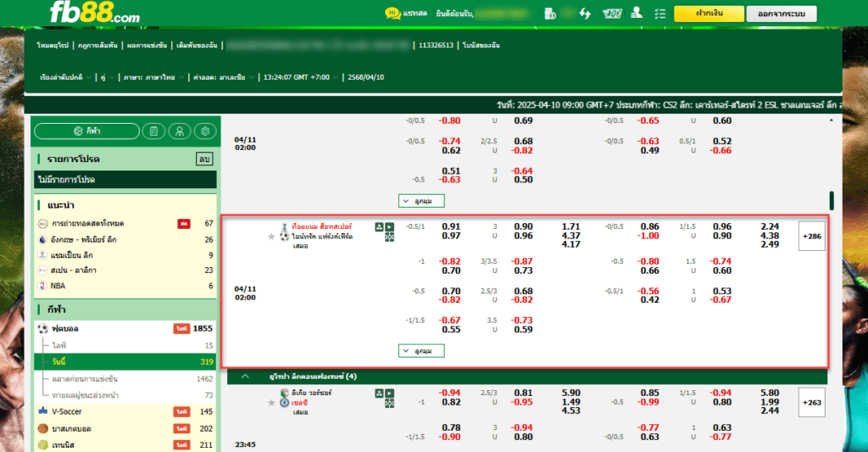Click the tennis ball icon for เทนนิส
Screen dimensions: 868x452
[x=42, y=445]
